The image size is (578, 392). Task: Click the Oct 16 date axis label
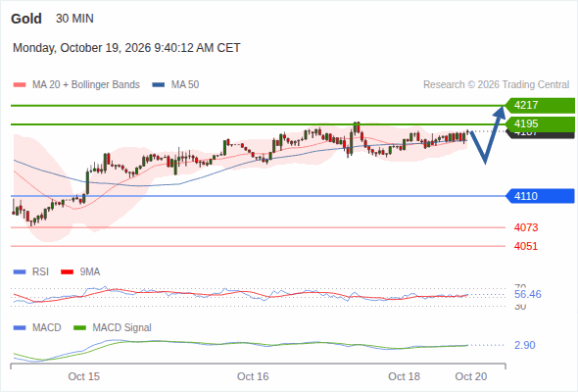click(253, 376)
